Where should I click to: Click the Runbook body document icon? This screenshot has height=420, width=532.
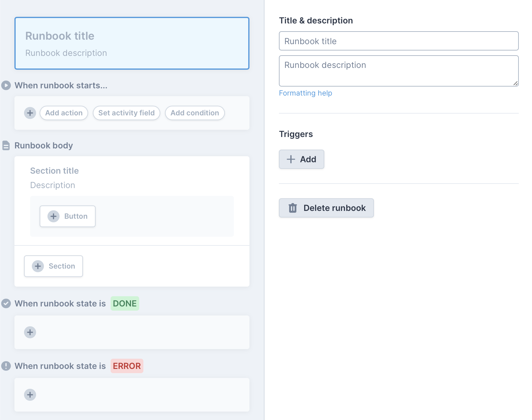coord(6,145)
